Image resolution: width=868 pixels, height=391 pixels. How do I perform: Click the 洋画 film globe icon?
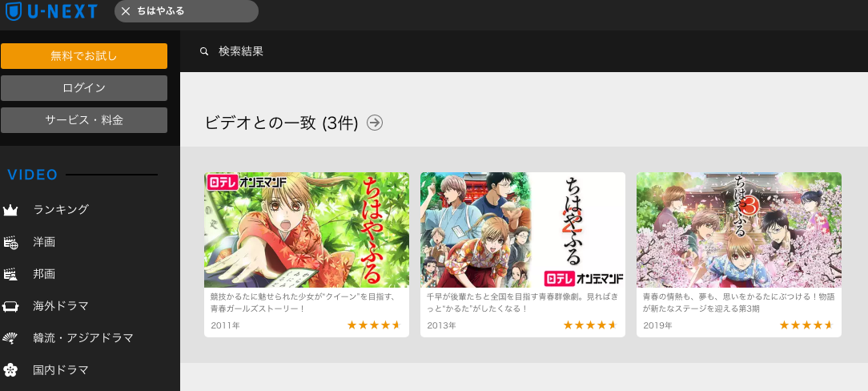coord(10,242)
